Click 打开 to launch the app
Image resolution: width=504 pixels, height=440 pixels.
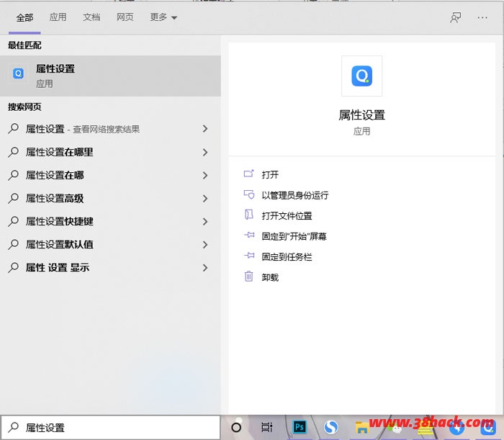point(270,174)
